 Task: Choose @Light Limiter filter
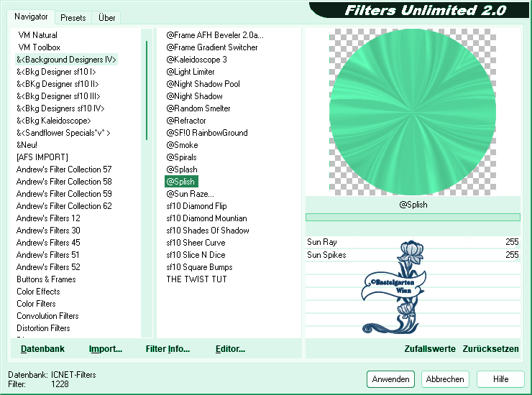coord(191,72)
